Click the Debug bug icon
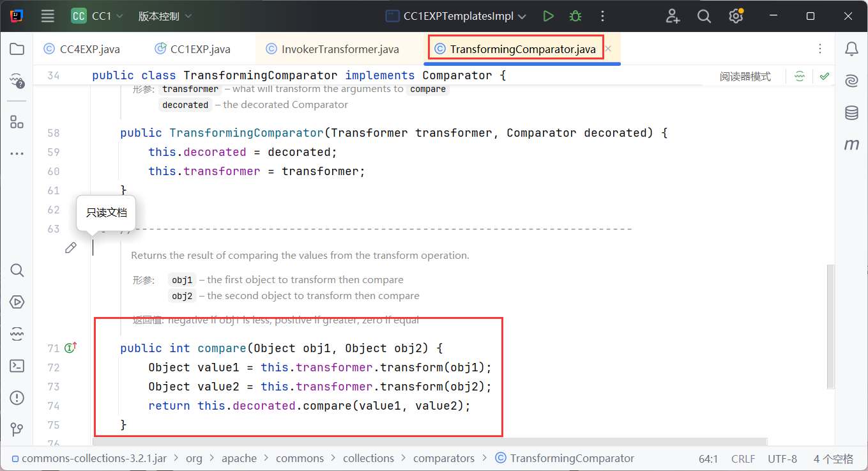This screenshot has width=868, height=471. coord(575,16)
